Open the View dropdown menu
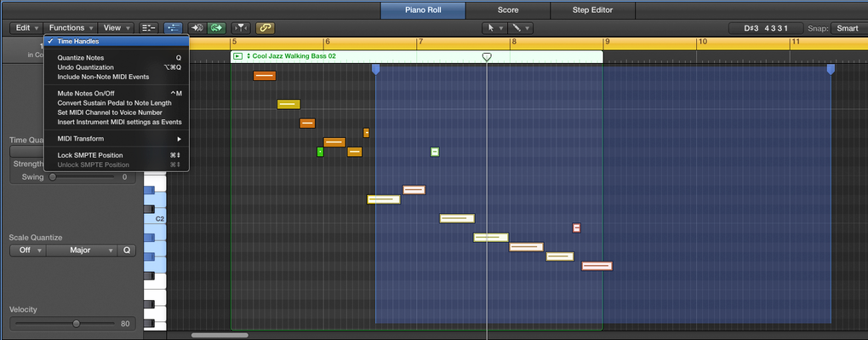 click(117, 28)
